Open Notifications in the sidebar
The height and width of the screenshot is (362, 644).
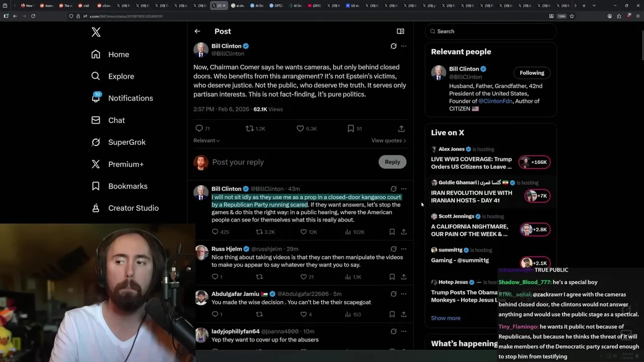122,98
